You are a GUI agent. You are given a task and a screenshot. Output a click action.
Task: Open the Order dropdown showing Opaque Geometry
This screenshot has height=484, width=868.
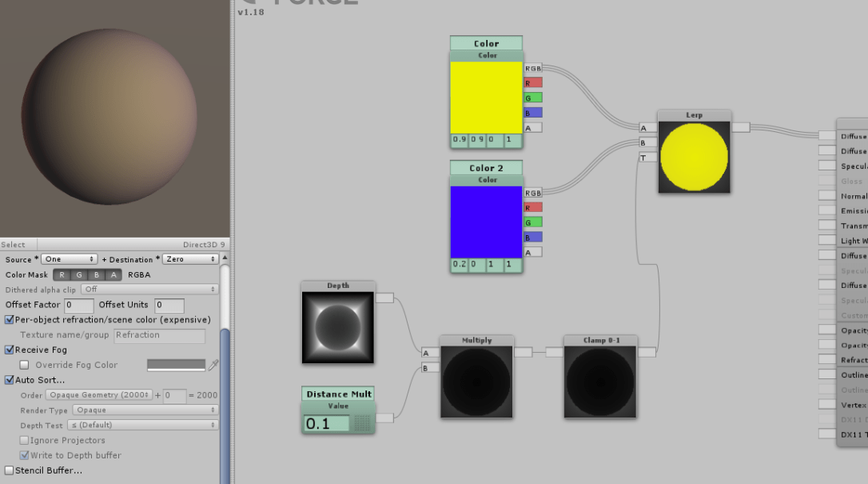click(98, 395)
